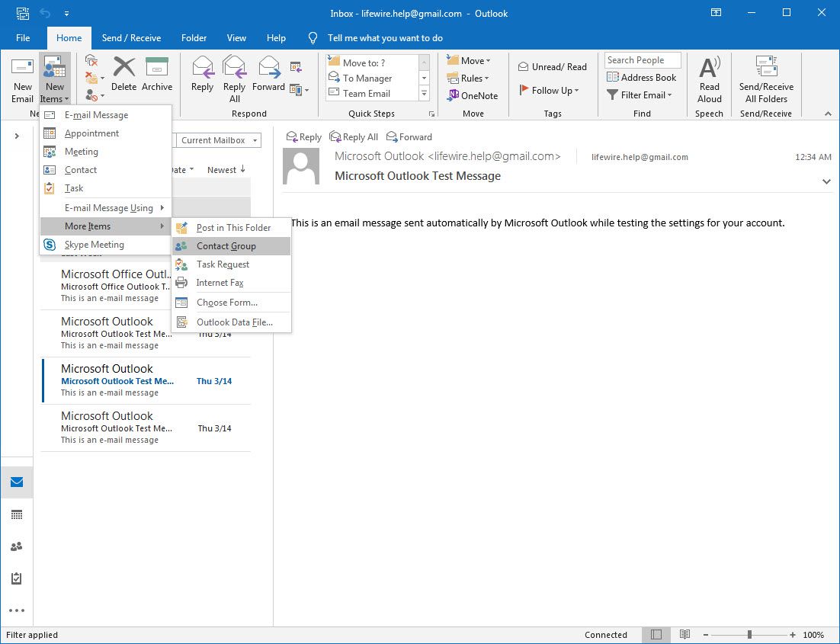Click the Reply with Meeting icon
Screen dimensions: 840x644
pyautogui.click(x=296, y=67)
